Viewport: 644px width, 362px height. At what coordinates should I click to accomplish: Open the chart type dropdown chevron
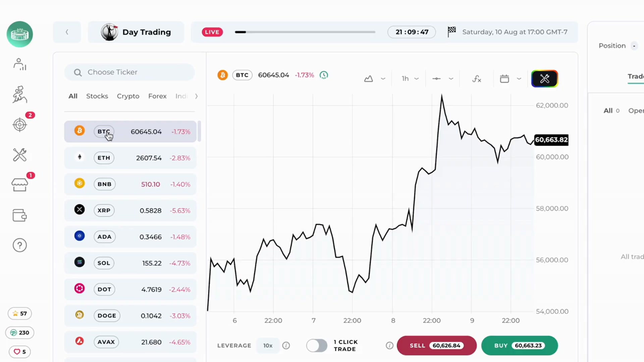coord(383,78)
